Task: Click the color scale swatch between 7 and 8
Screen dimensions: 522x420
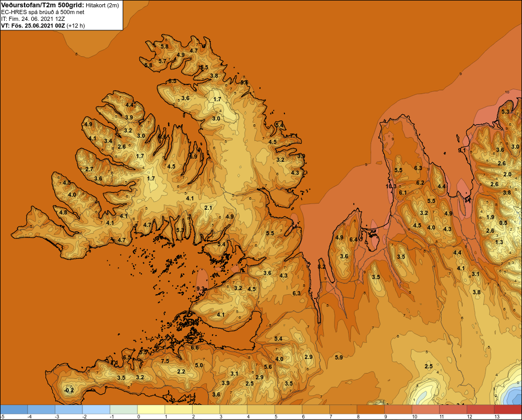Action: 343,410
